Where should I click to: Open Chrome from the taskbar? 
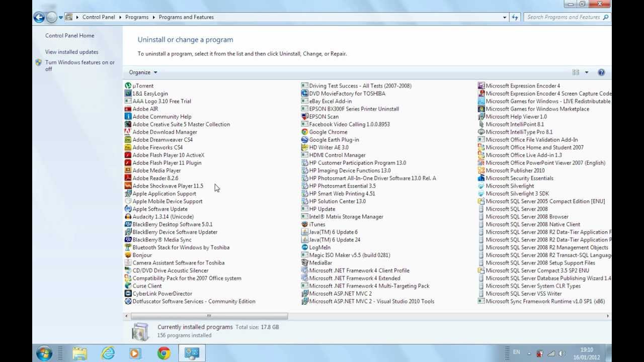pos(164,353)
